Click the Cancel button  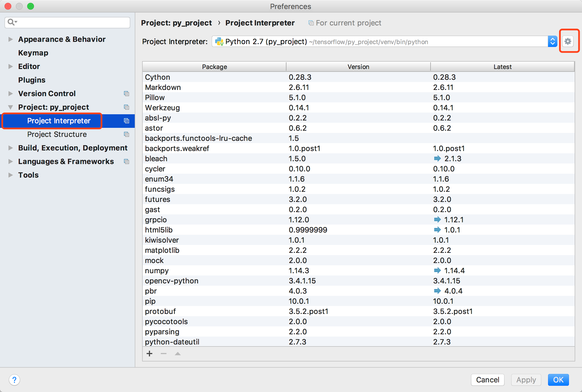click(487, 380)
